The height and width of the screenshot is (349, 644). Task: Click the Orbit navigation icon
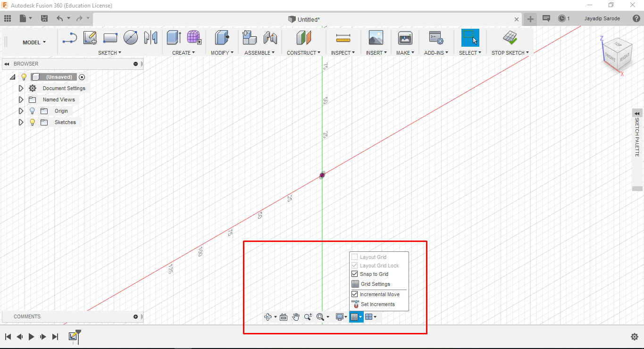tap(268, 317)
